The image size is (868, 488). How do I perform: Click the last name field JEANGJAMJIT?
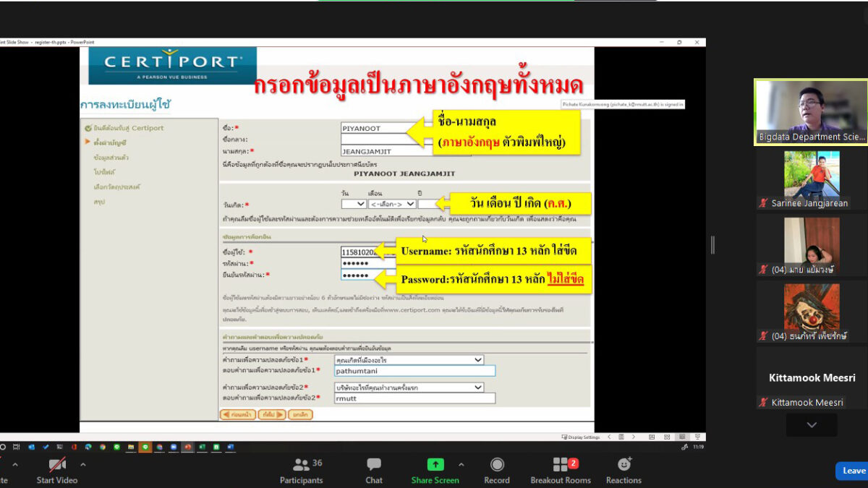[386, 151]
